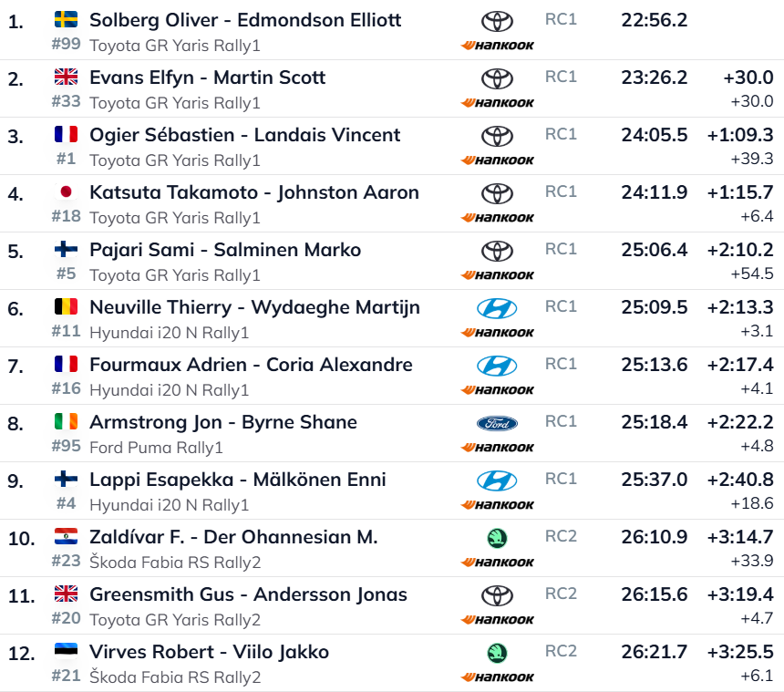The image size is (784, 692).
Task: Click the Estonian flag beside Virves Robert
Action: (x=66, y=651)
